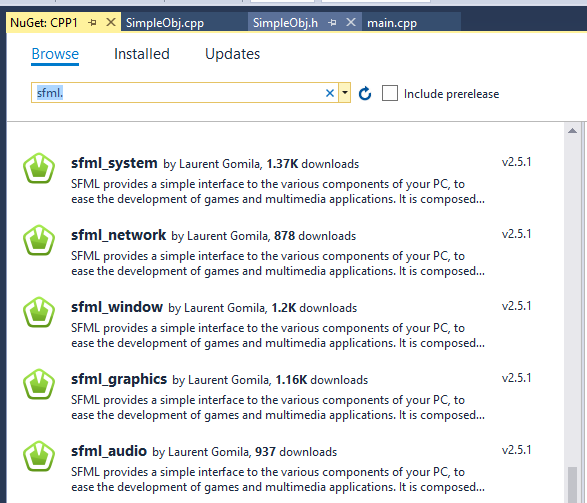Click the 1.37K downloads text
587x503 pixels.
coord(313,164)
